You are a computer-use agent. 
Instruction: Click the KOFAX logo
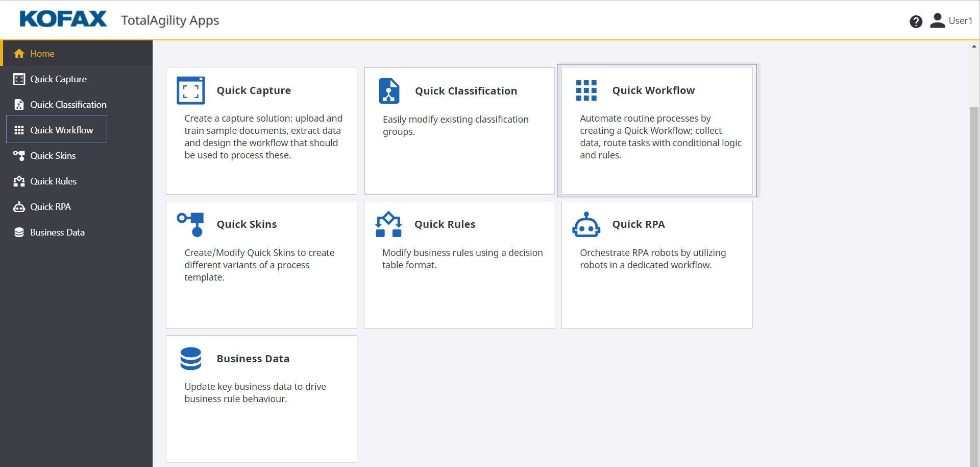point(62,18)
